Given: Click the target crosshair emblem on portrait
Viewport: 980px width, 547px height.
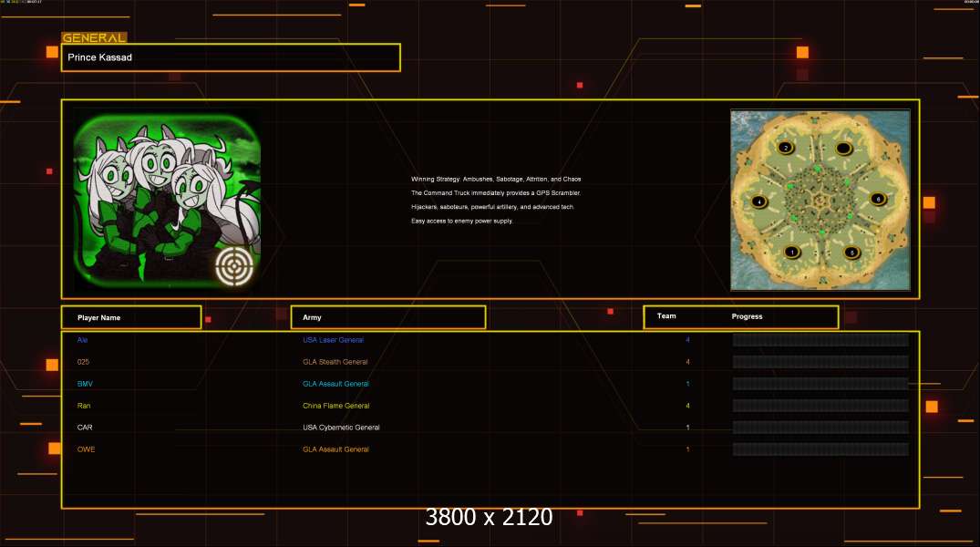Looking at the screenshot, I should coord(234,266).
